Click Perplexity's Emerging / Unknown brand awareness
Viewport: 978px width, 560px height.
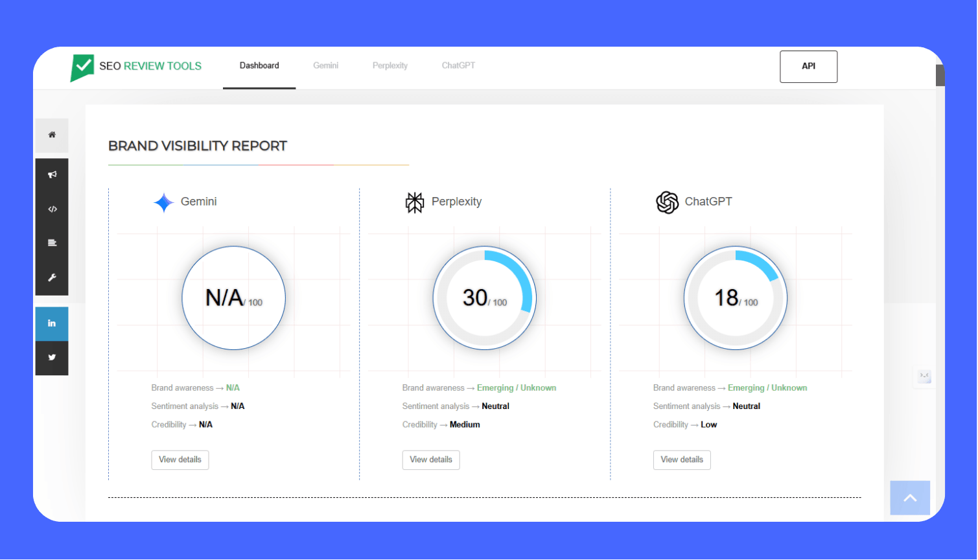tap(517, 388)
